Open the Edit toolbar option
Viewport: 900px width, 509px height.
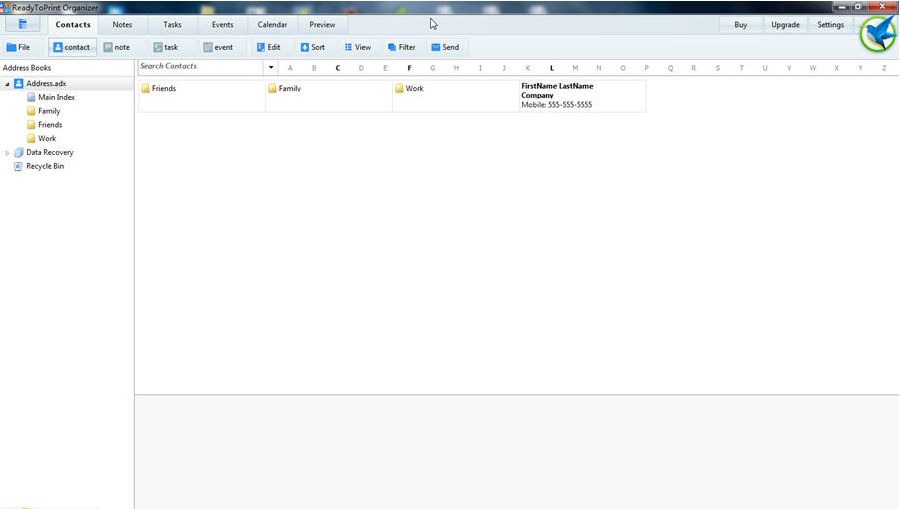point(268,47)
